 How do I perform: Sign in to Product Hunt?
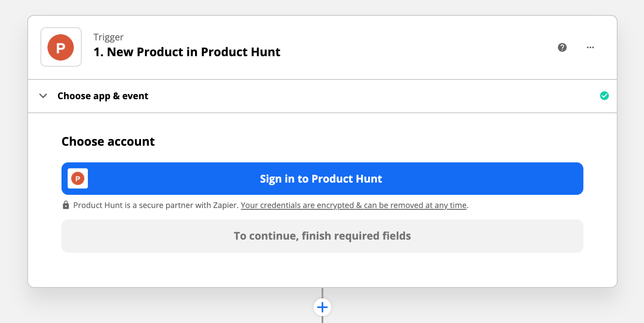click(x=322, y=179)
